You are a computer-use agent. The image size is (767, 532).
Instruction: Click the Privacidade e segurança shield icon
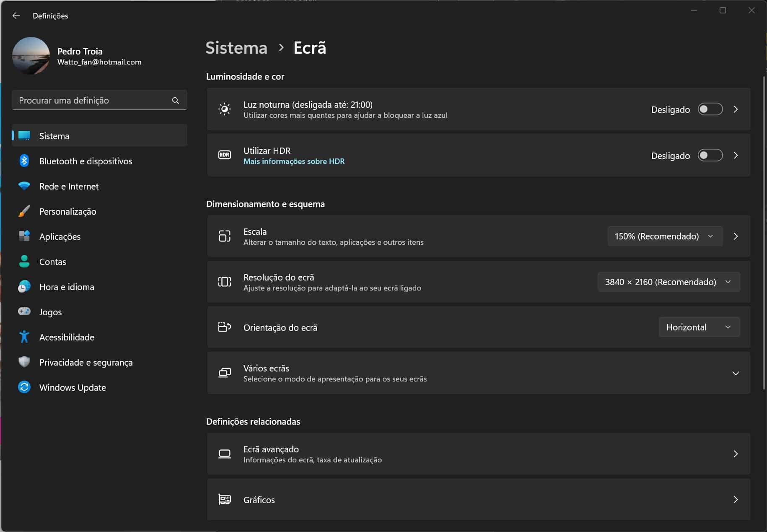pyautogui.click(x=24, y=362)
